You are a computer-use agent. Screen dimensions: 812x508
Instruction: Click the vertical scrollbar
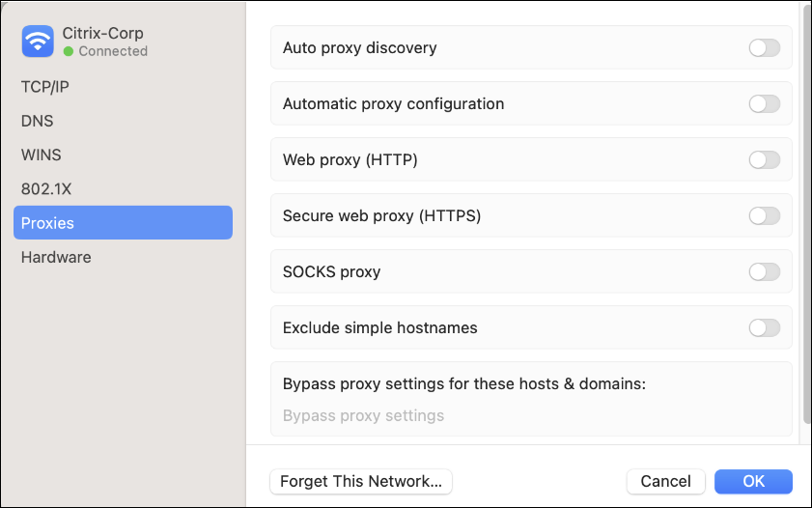pos(807,212)
